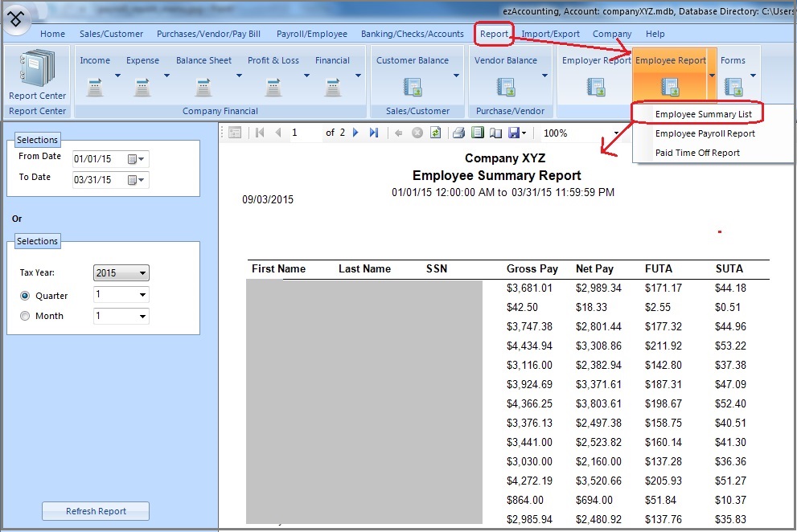
Task: Go to next page of report
Action: pyautogui.click(x=356, y=133)
